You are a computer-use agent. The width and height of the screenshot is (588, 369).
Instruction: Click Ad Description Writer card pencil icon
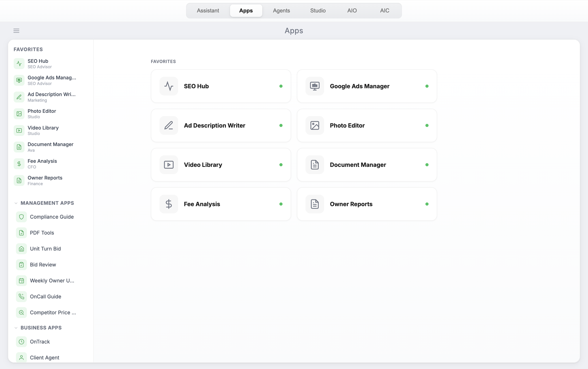(169, 125)
